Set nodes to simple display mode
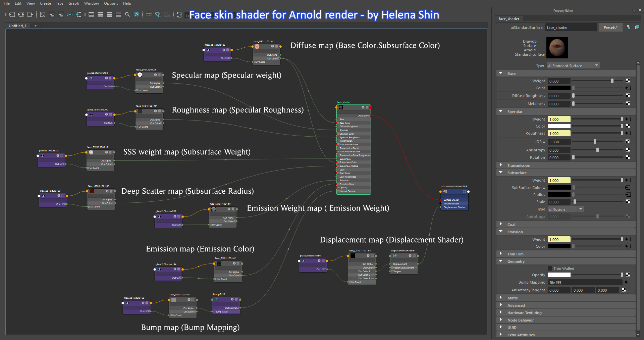The image size is (644, 340). [x=91, y=14]
